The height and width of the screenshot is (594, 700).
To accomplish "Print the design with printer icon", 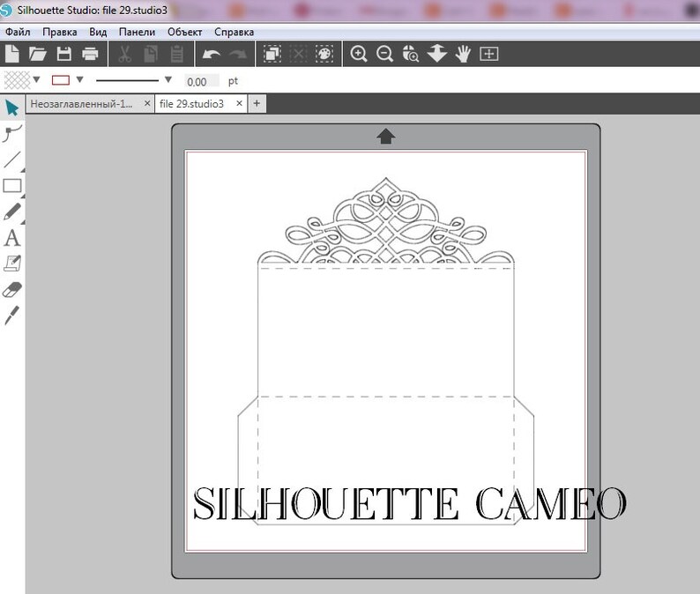I will pos(90,54).
